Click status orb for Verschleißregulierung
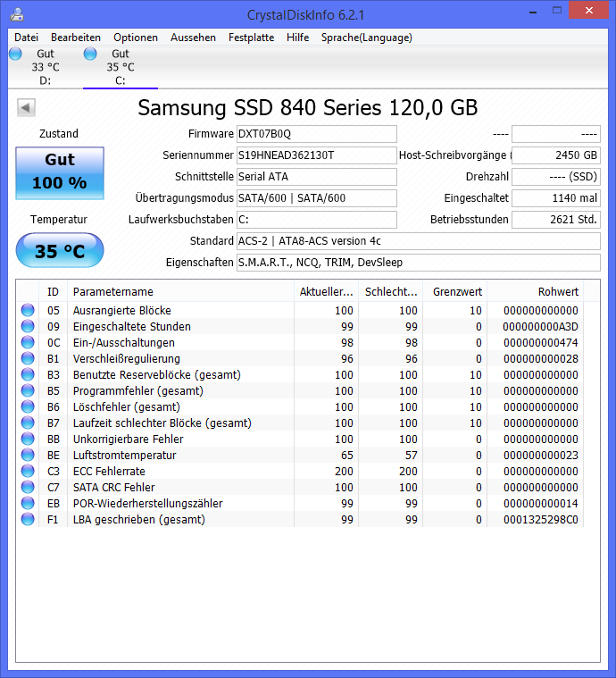616x678 pixels. 28,358
